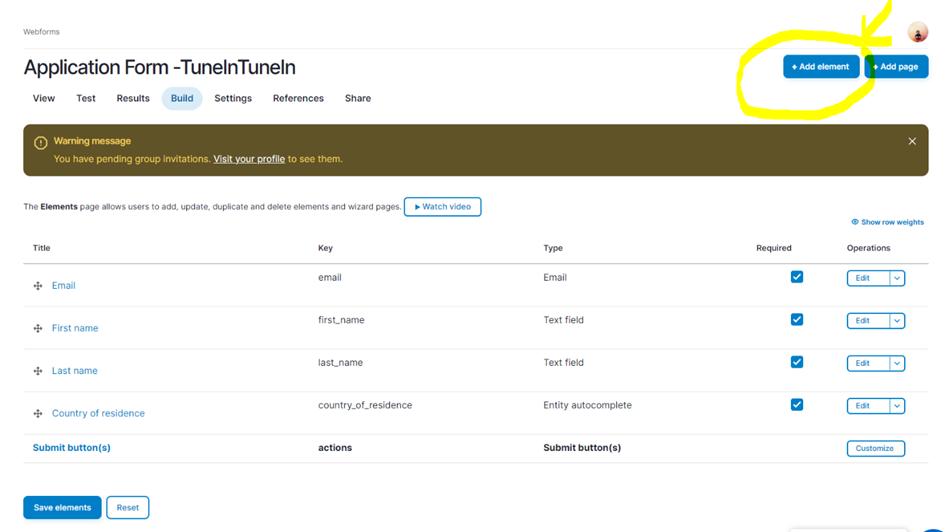Viewport: 945px width, 532px height.
Task: Click the Reset button
Action: tap(128, 507)
